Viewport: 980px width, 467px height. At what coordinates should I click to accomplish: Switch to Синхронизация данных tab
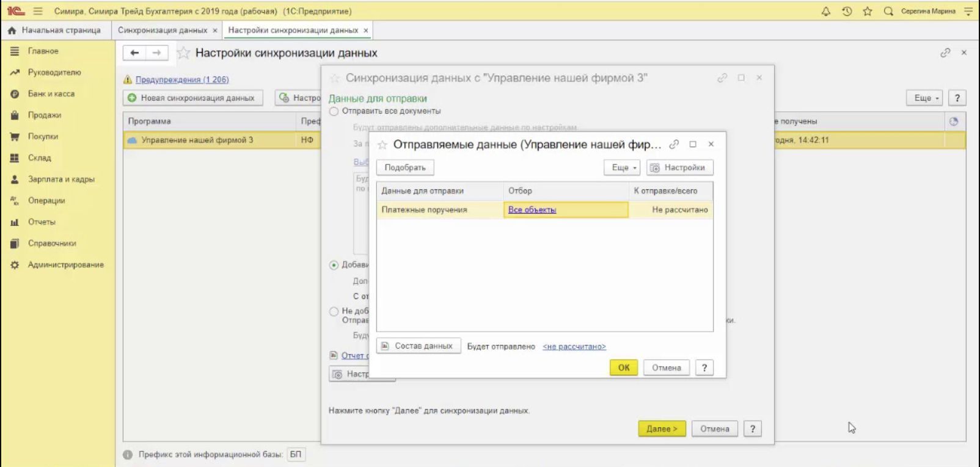(163, 30)
